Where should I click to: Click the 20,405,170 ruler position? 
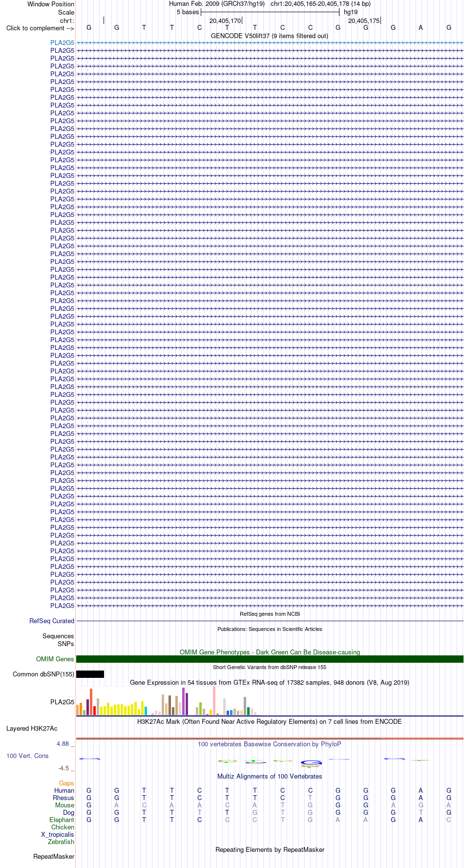[x=225, y=21]
